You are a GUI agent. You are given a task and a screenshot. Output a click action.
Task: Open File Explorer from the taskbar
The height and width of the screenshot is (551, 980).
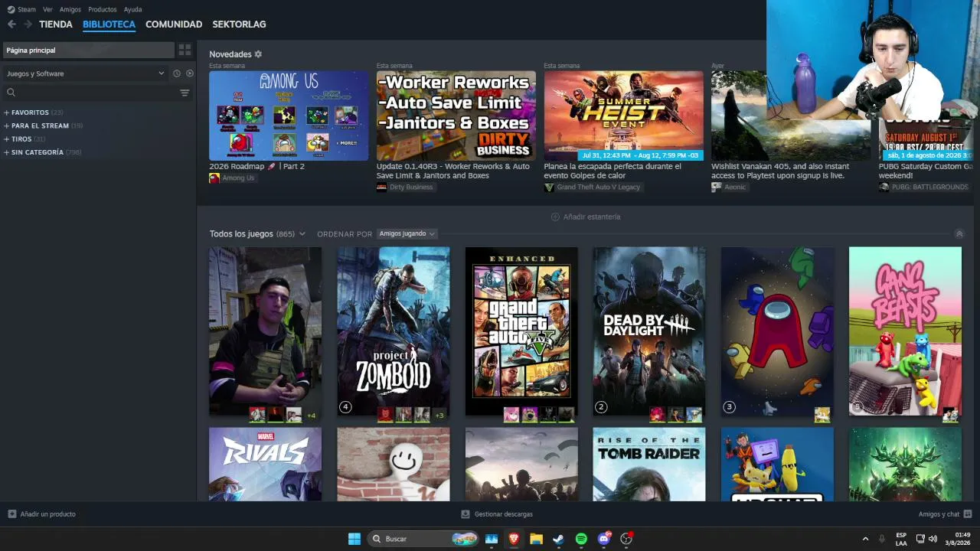pos(536,539)
